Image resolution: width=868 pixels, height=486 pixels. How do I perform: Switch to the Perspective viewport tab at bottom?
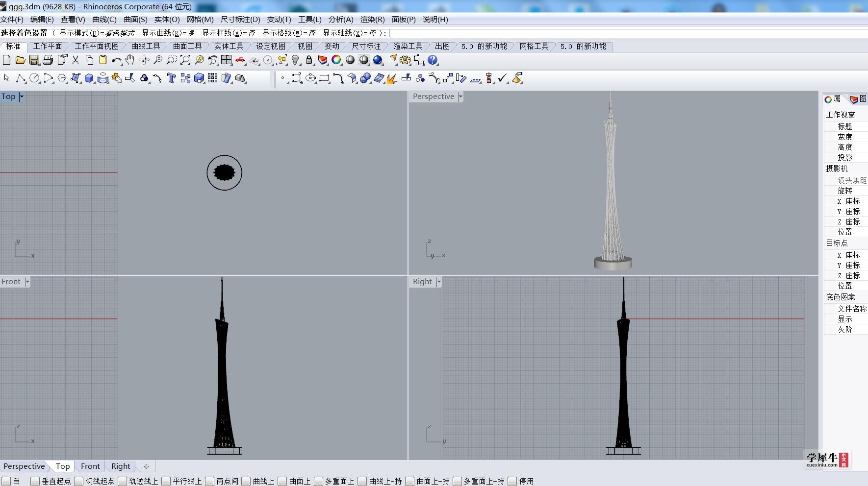pyautogui.click(x=24, y=466)
